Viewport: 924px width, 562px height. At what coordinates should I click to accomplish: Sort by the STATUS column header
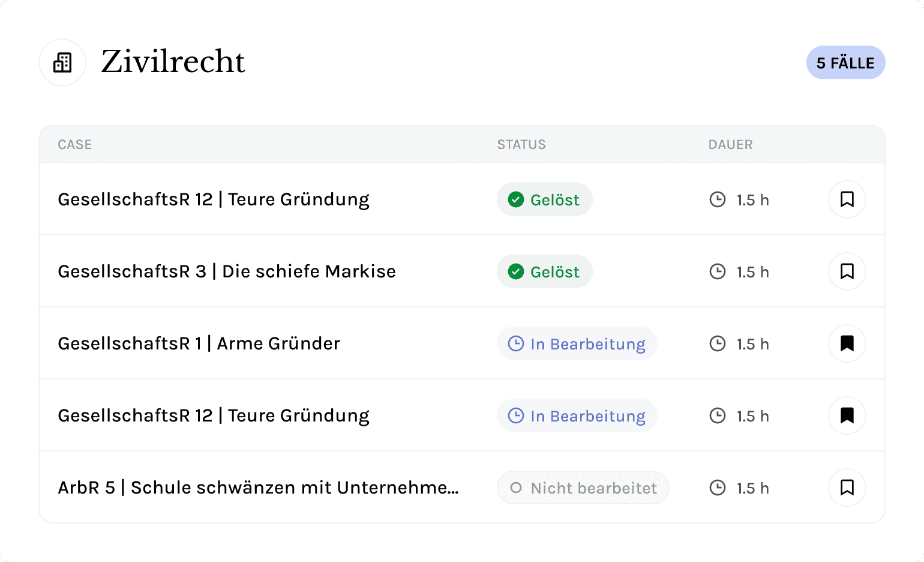point(521,145)
